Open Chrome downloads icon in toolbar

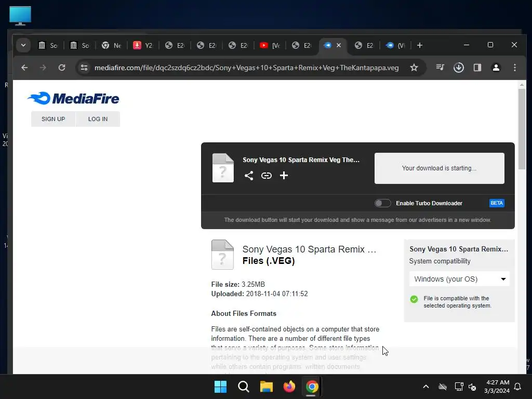click(x=458, y=68)
